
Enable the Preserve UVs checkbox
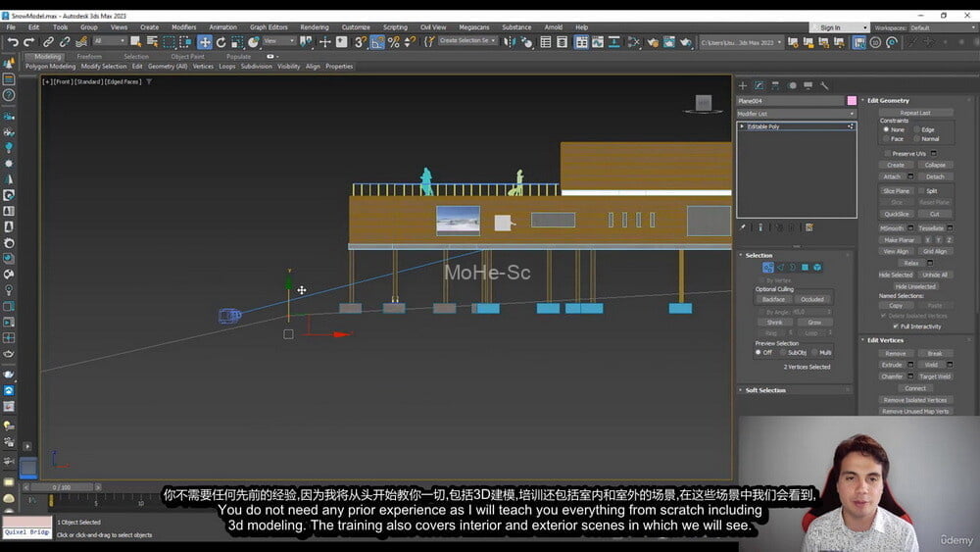[888, 153]
